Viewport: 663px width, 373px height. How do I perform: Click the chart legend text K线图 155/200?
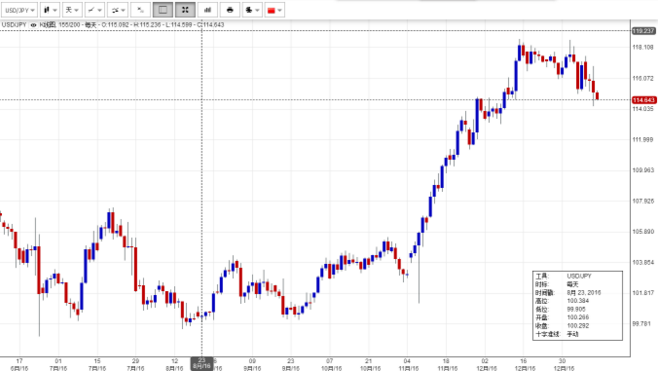pos(59,25)
